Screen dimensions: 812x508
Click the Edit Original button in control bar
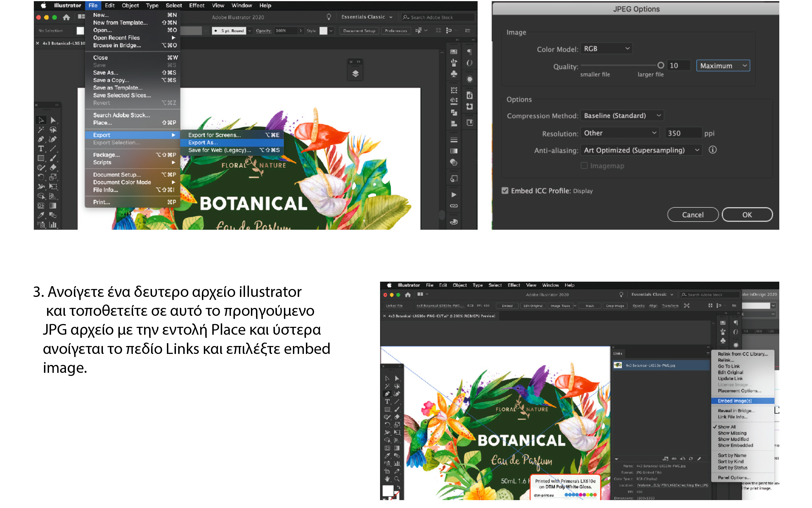[x=533, y=306]
